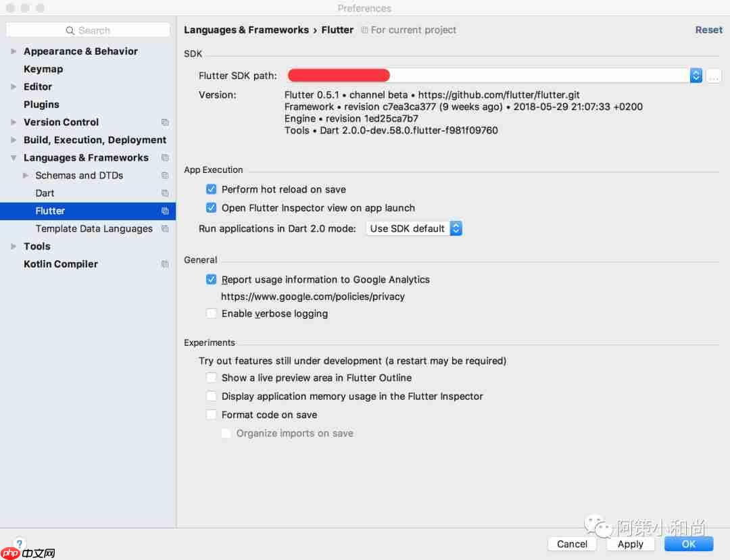Click the 'Framework • revision c7ea3ca377' line

coord(463,107)
